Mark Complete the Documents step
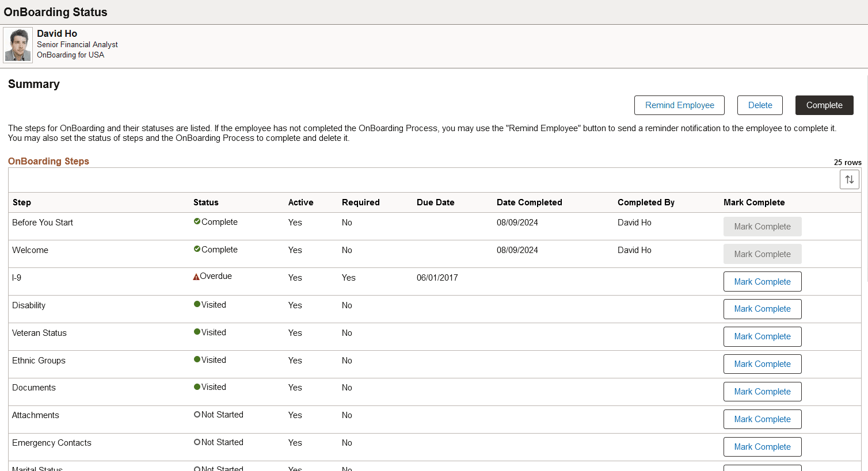868x471 pixels. point(763,391)
